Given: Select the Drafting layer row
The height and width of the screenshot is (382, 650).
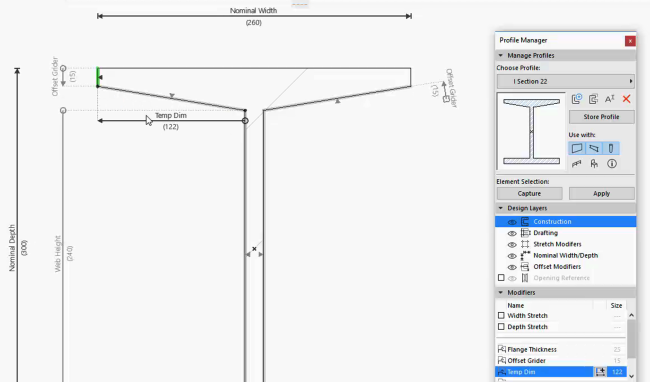Looking at the screenshot, I should 565,233.
